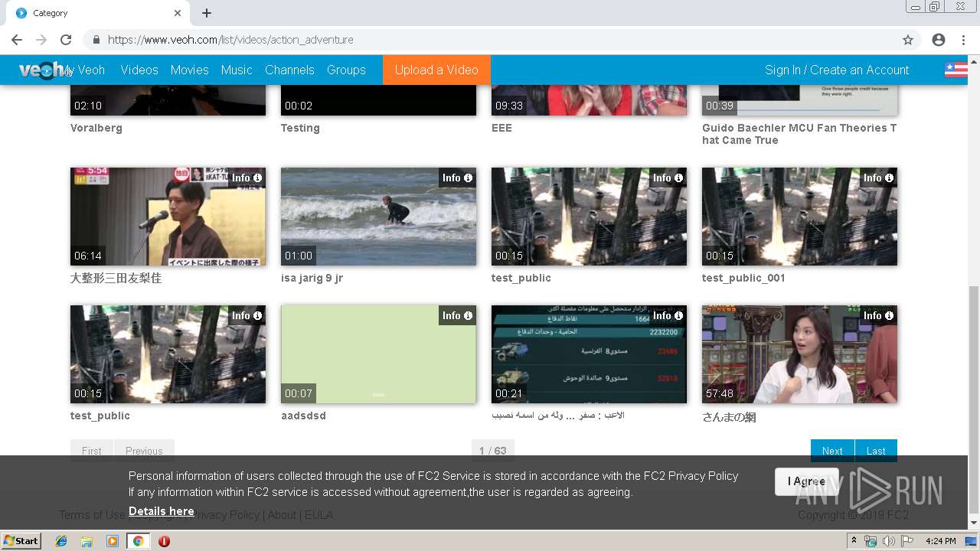View site security lock icon

pos(96,40)
